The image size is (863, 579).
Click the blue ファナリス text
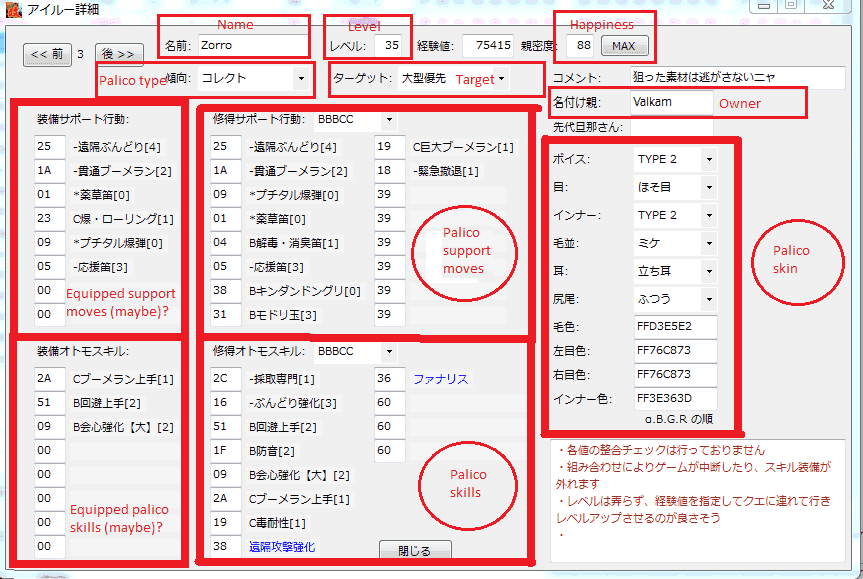point(441,379)
